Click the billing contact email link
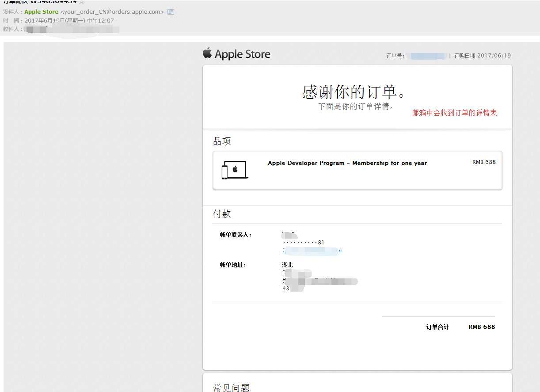This screenshot has height=392, width=540. [x=312, y=251]
